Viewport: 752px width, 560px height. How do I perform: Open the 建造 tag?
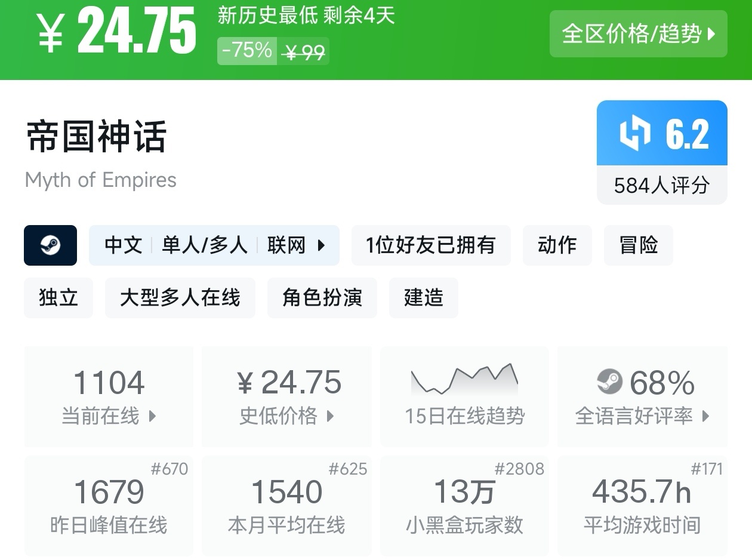tap(424, 297)
